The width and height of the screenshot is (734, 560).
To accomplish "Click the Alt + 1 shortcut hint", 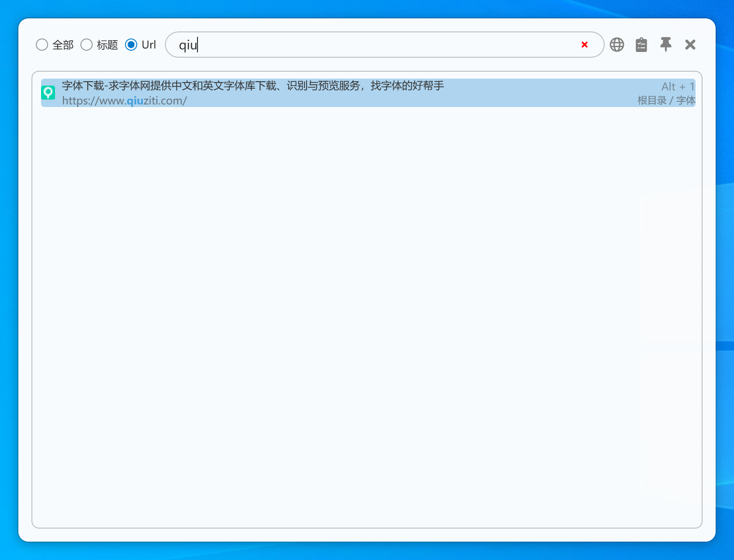I will pyautogui.click(x=677, y=86).
